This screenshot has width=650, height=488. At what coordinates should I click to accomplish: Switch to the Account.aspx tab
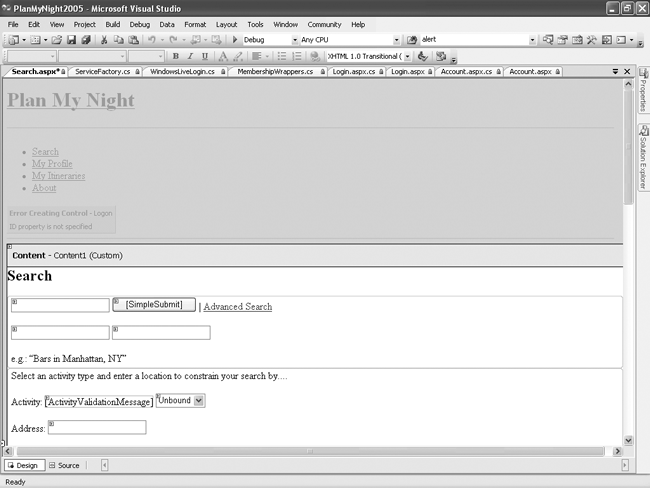[530, 72]
